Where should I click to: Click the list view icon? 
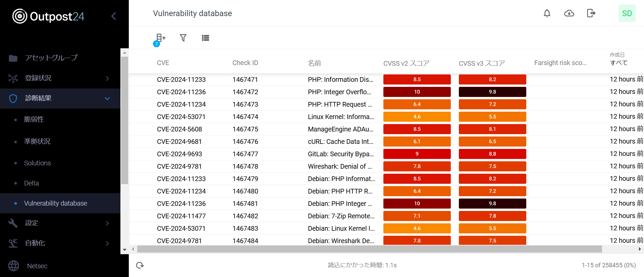(x=206, y=38)
